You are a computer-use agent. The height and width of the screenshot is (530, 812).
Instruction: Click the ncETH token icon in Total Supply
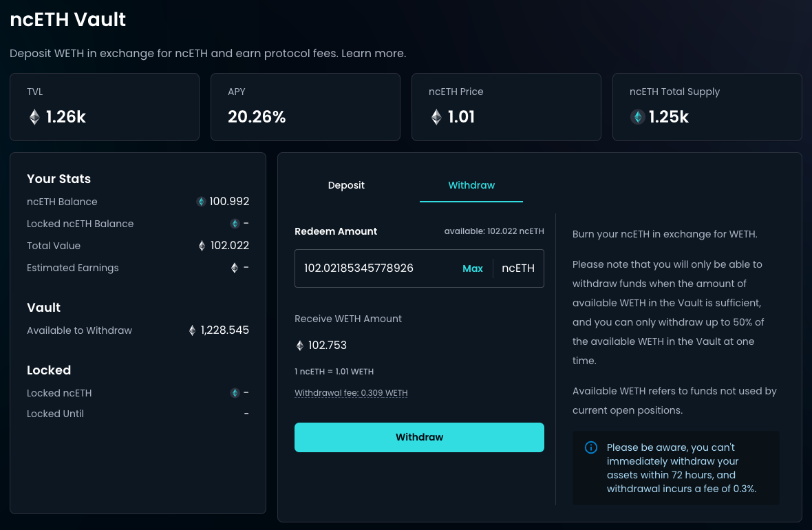[x=638, y=117]
